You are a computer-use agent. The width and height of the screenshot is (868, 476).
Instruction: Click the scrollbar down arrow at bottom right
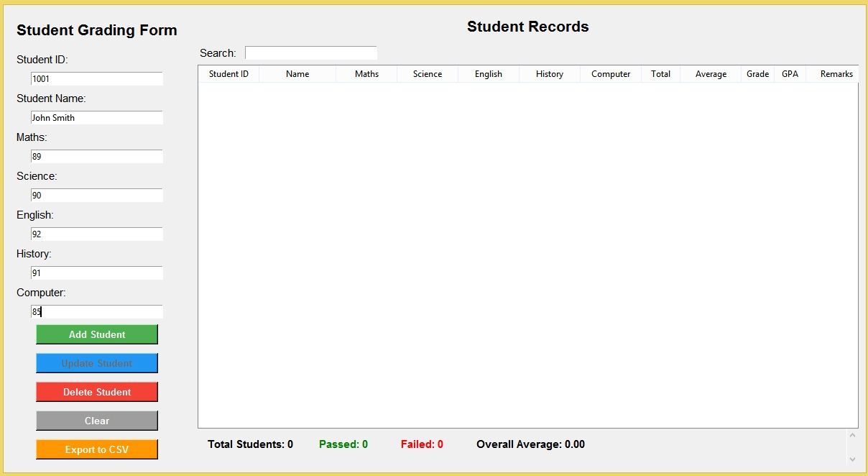pyautogui.click(x=852, y=459)
